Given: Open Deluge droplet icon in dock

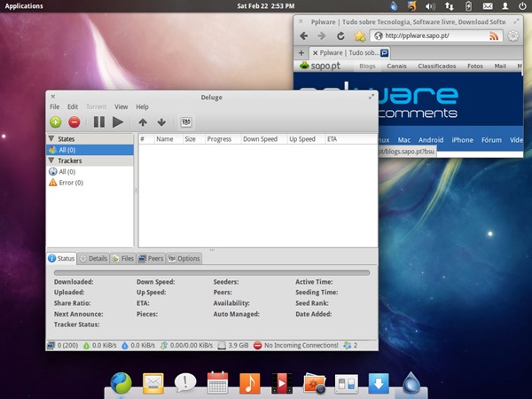Looking at the screenshot, I should click(411, 383).
